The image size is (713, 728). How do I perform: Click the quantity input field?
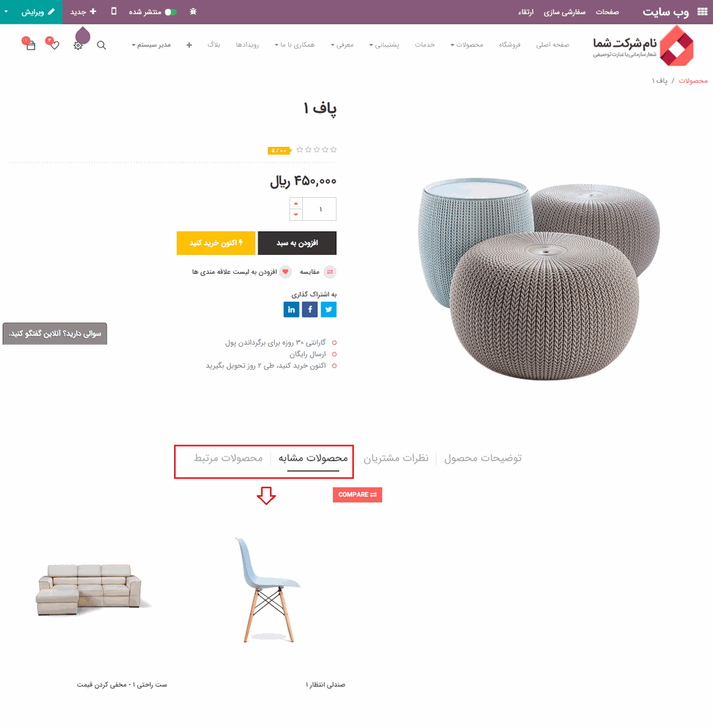(x=320, y=210)
